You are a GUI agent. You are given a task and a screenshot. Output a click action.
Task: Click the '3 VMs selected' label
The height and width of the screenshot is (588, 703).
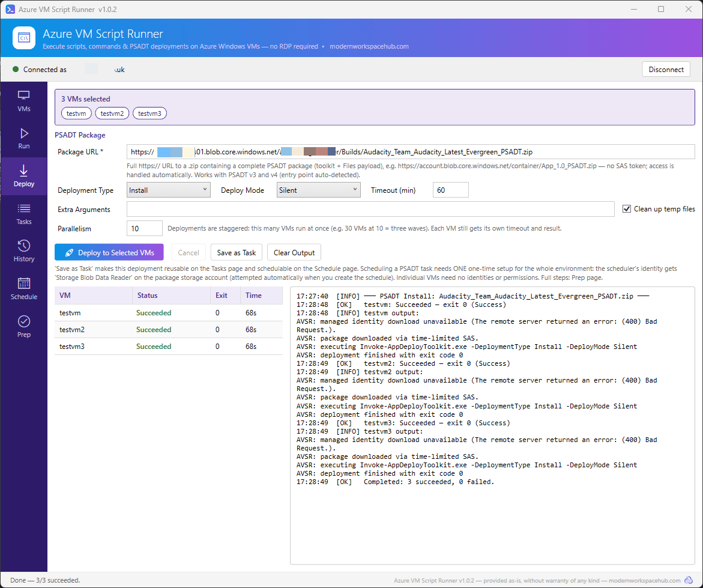86,99
